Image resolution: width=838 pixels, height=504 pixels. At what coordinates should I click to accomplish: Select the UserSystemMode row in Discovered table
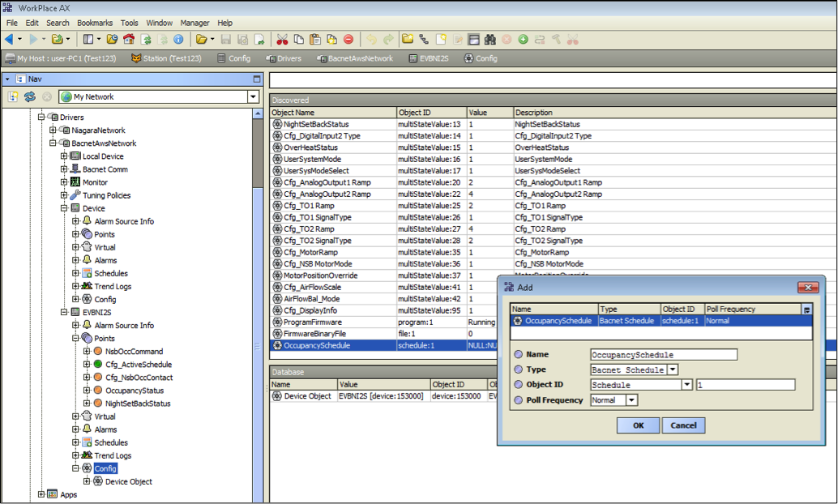coord(554,160)
